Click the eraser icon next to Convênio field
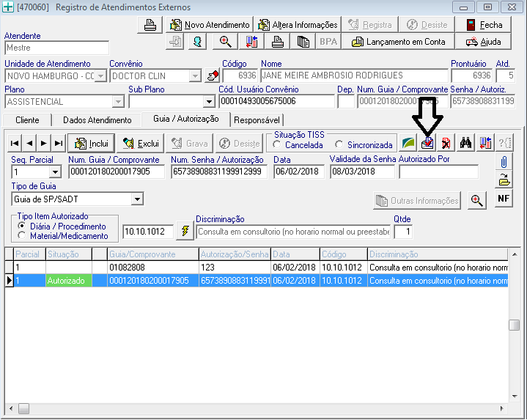527x420 pixels. 213,75
